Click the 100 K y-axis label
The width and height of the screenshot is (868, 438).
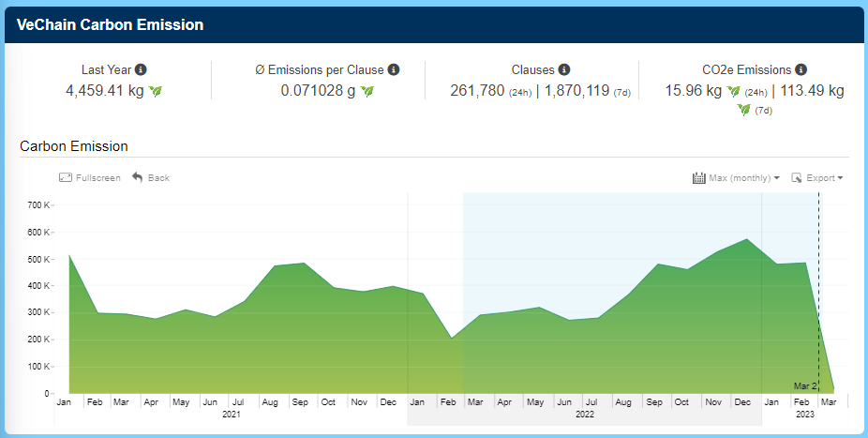tap(38, 367)
